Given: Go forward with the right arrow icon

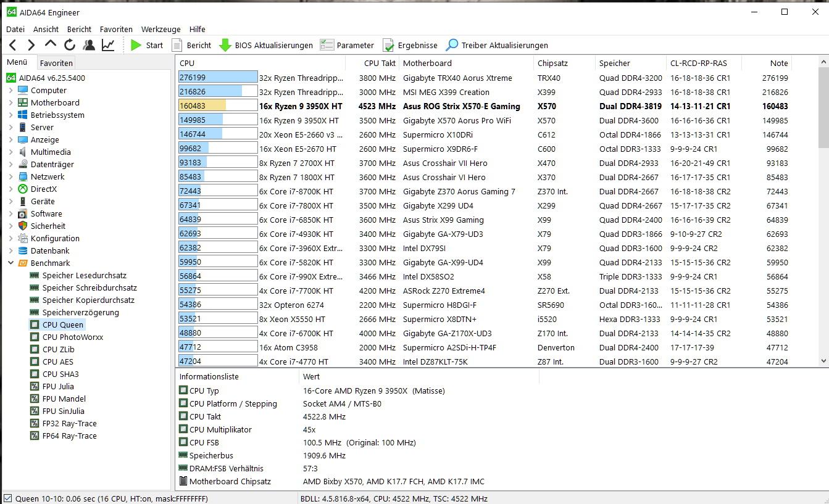Looking at the screenshot, I should (x=31, y=45).
